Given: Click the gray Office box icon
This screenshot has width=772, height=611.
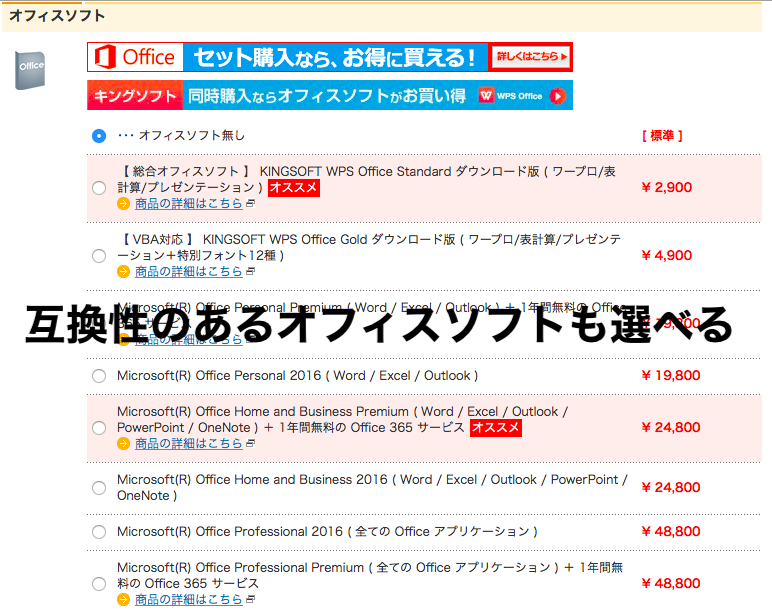Looking at the screenshot, I should click(x=30, y=69).
